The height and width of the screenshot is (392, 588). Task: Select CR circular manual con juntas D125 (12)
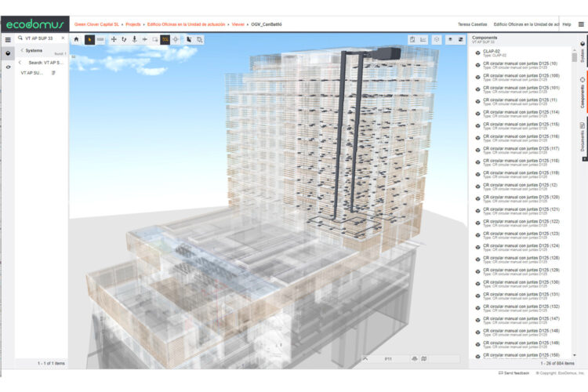click(521, 187)
